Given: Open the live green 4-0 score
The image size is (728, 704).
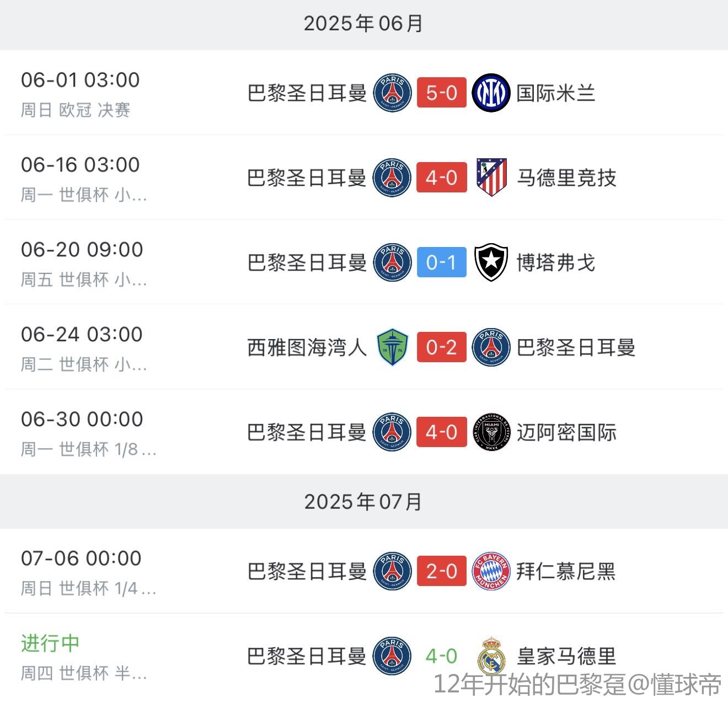Looking at the screenshot, I should click(x=442, y=656).
